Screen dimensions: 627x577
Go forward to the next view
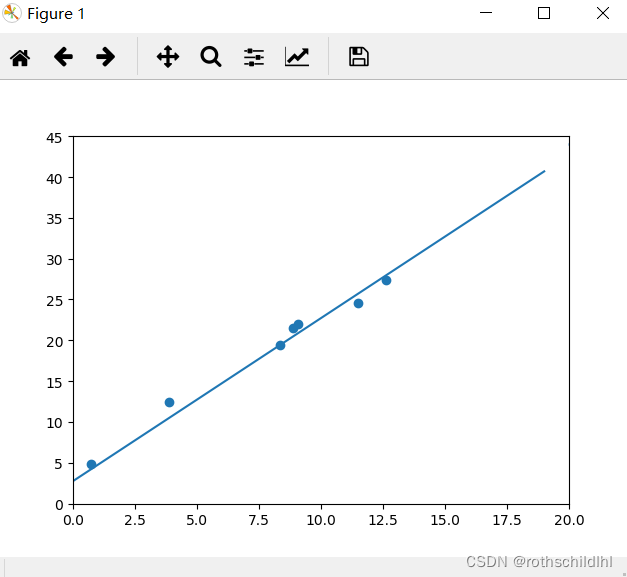pos(106,57)
